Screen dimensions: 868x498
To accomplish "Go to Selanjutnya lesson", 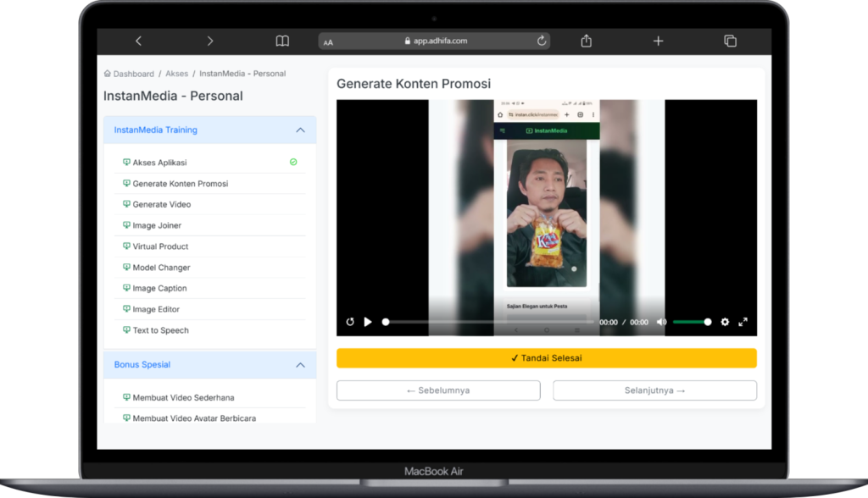I will tap(654, 390).
